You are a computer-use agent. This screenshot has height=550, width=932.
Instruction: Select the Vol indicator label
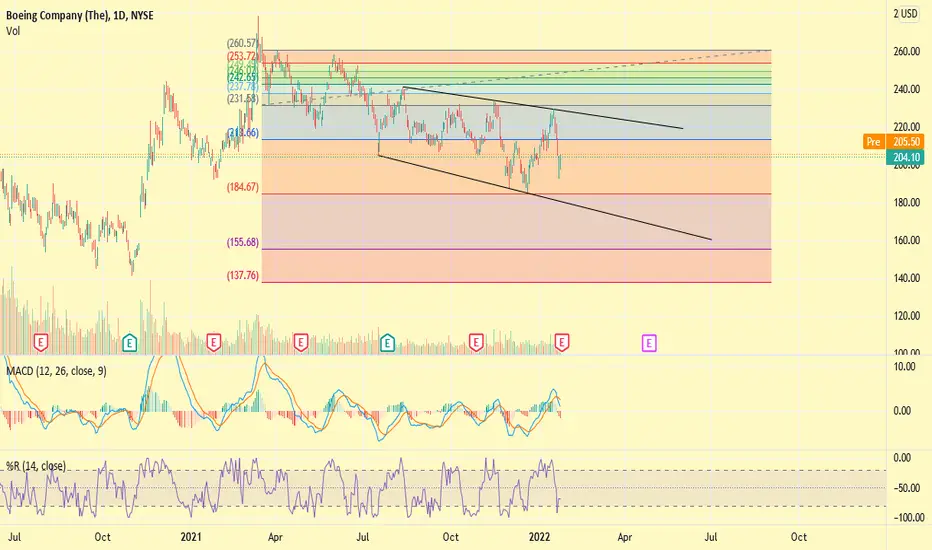click(13, 31)
